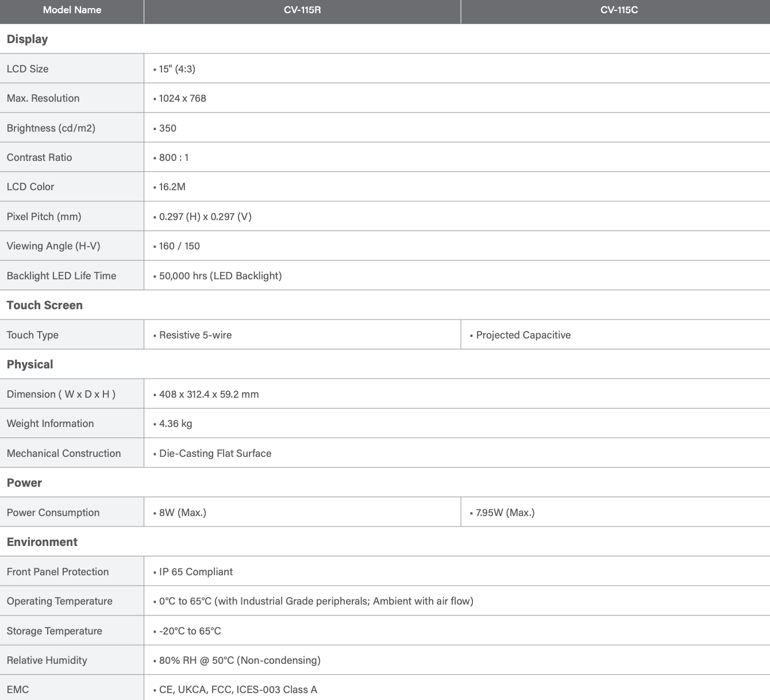Viewport: 770px width, 700px height.
Task: Click the Projected Capacitive value
Action: tap(523, 335)
